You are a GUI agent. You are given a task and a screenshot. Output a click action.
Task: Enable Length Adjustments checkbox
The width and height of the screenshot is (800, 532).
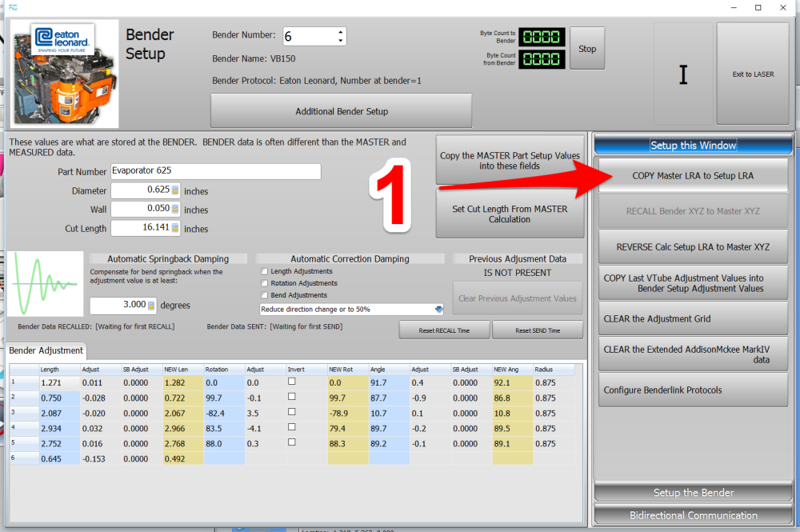265,272
